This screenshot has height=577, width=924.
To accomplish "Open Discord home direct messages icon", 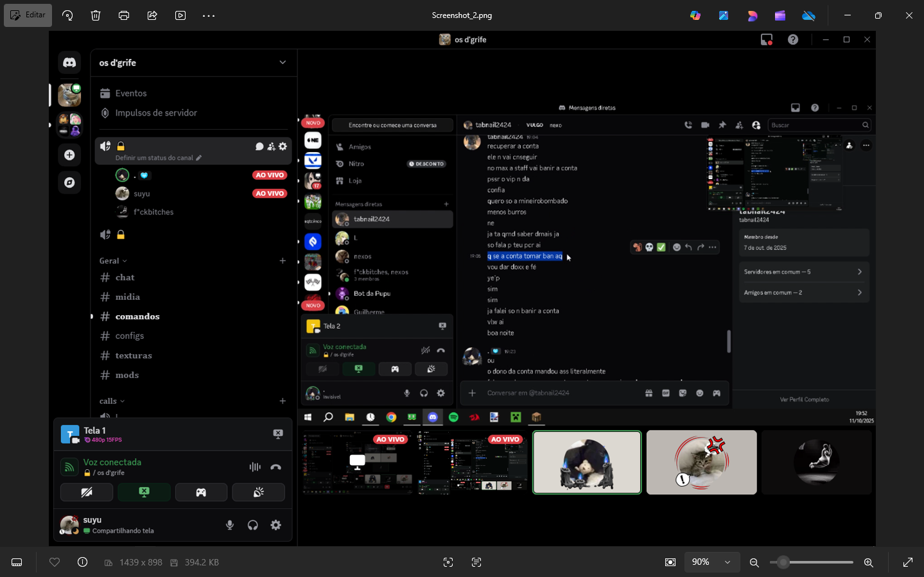I will tap(69, 62).
